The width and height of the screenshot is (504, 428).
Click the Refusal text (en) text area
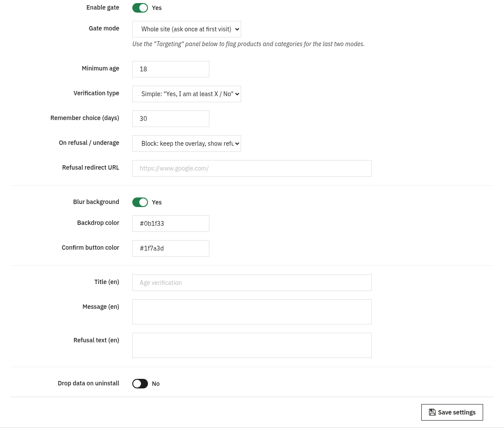(x=252, y=345)
